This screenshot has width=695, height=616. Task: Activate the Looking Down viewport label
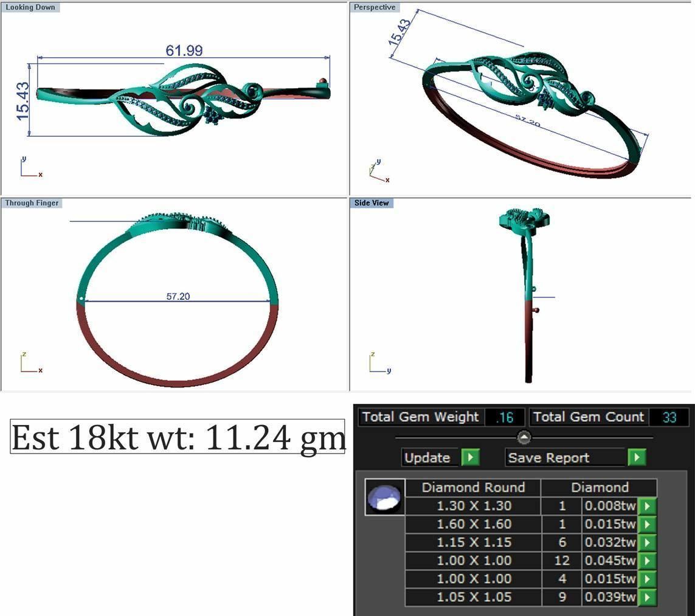coord(30,7)
